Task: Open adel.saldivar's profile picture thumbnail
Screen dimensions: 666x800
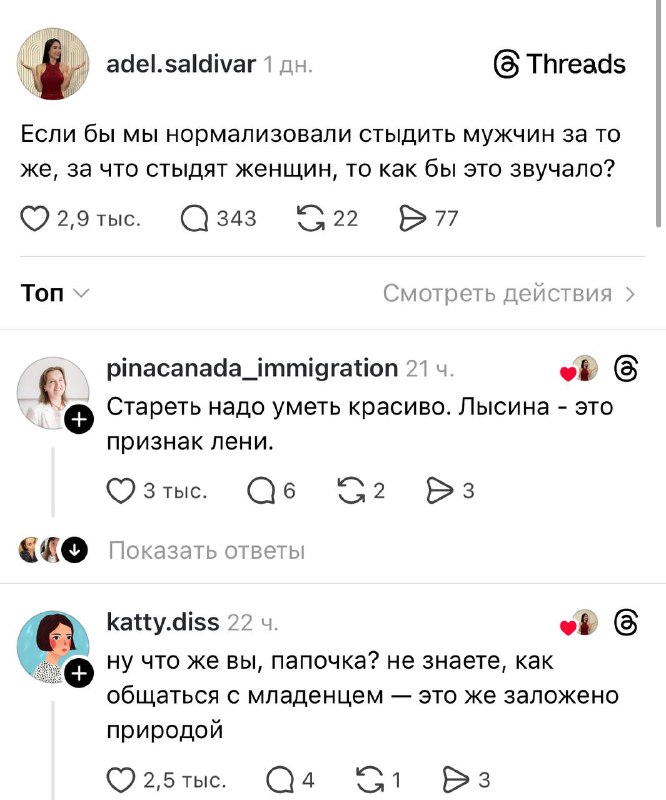Action: point(52,63)
